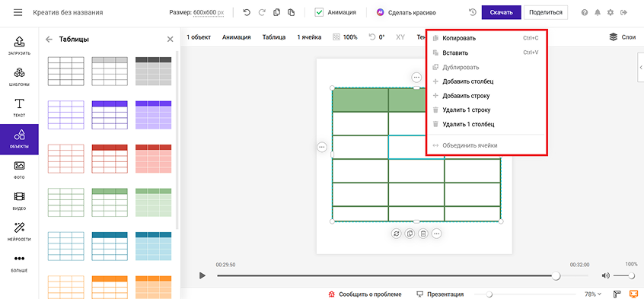Open the Нейросети sidebar section
Viewport: 644px width, 299px height.
click(x=19, y=231)
